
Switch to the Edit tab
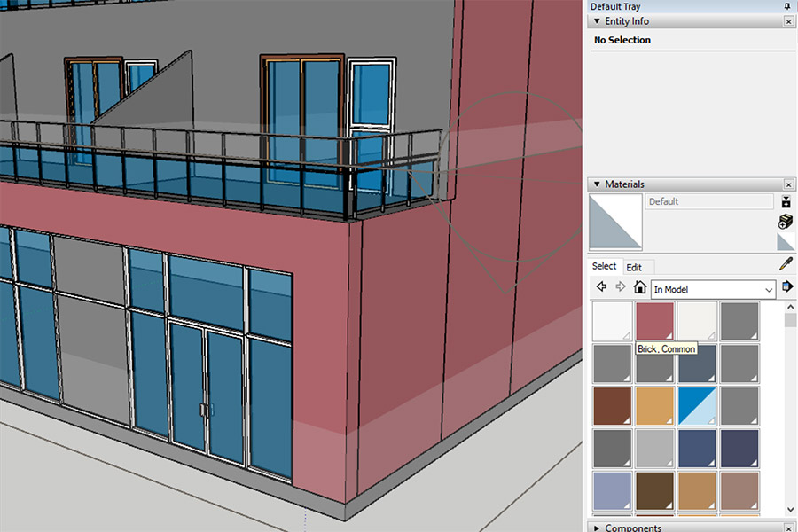[x=634, y=267]
